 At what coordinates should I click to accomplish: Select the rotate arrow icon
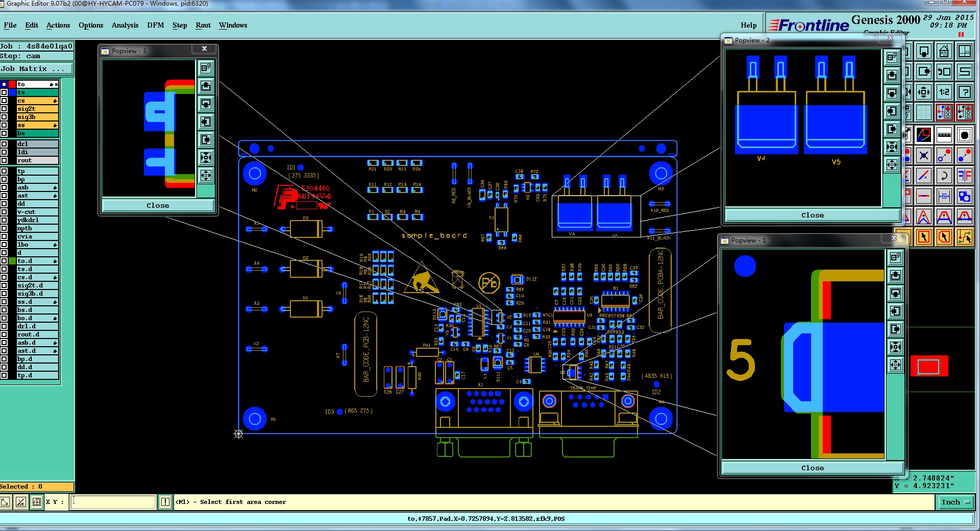pyautogui.click(x=944, y=176)
